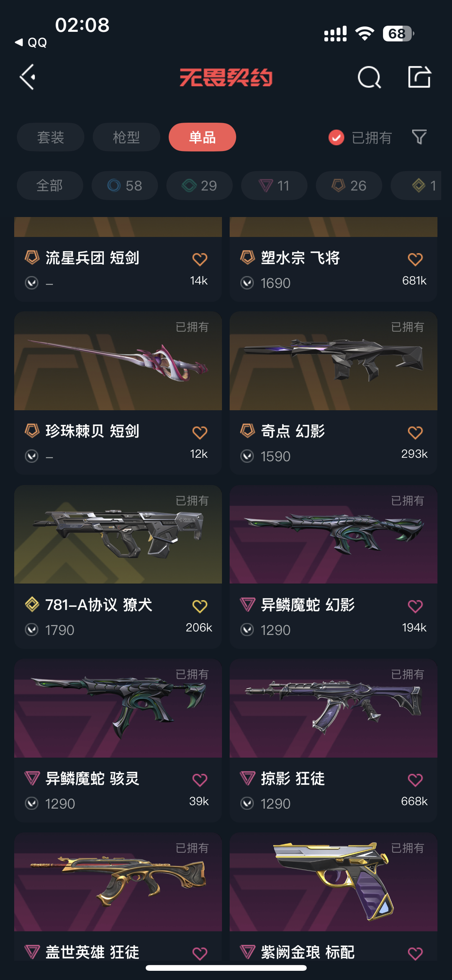The image size is (452, 980).
Task: Tap the share icon in header
Action: pos(419,77)
